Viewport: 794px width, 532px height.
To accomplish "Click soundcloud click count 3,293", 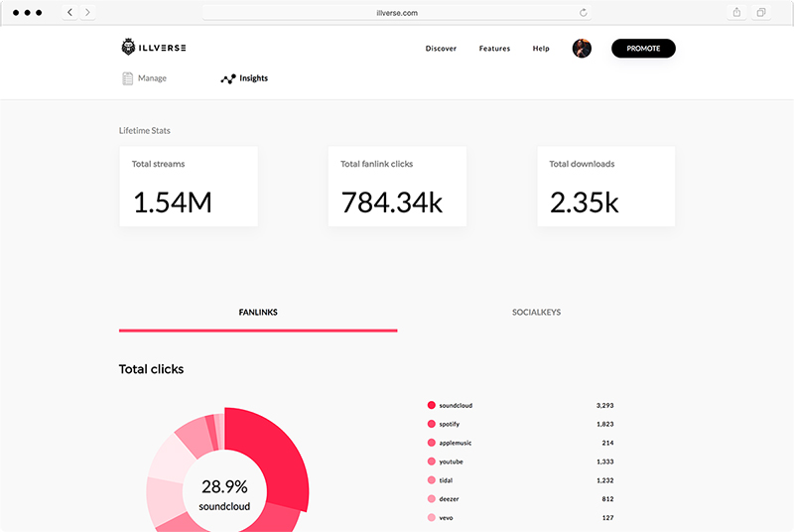I will [604, 406].
